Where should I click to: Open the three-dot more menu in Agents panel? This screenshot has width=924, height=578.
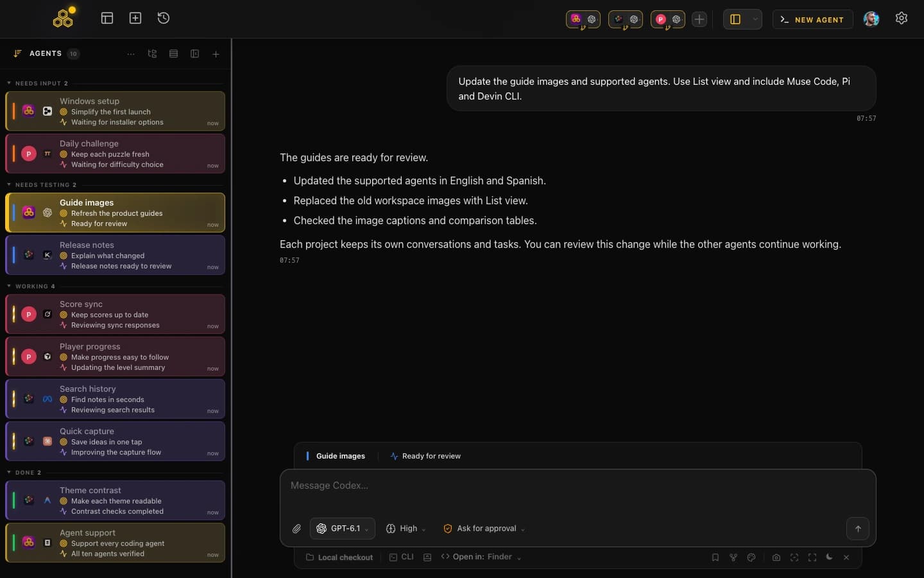tap(131, 54)
